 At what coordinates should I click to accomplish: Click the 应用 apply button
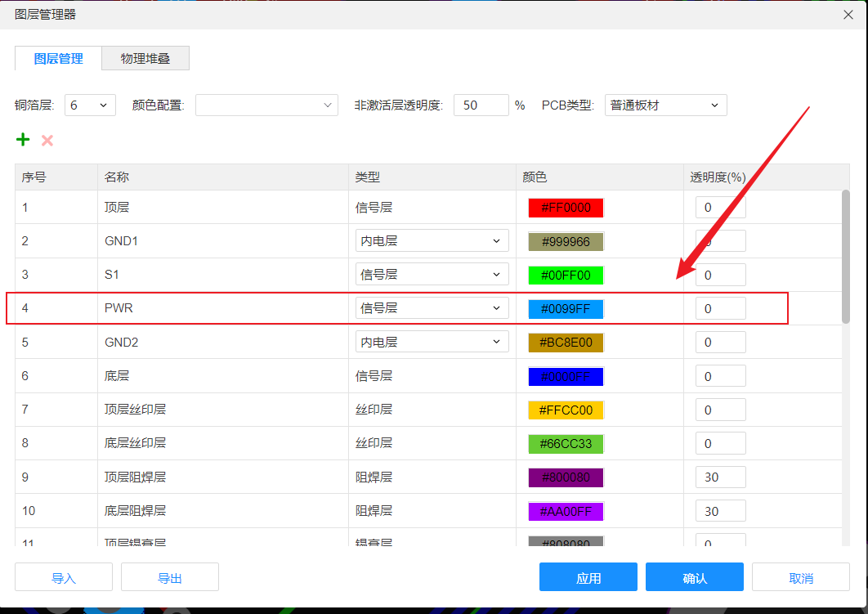point(588,577)
